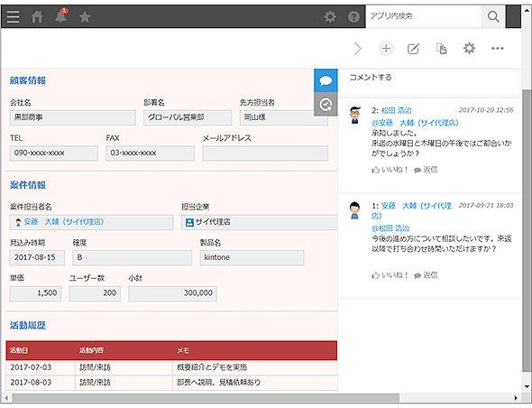
Task: Open 松田 浩治 profile link in comment 2
Action: click(396, 110)
